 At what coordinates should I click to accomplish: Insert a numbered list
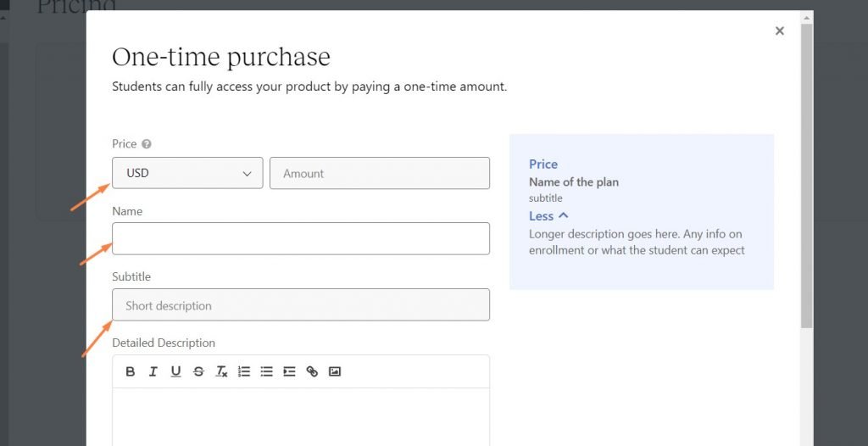tap(244, 371)
